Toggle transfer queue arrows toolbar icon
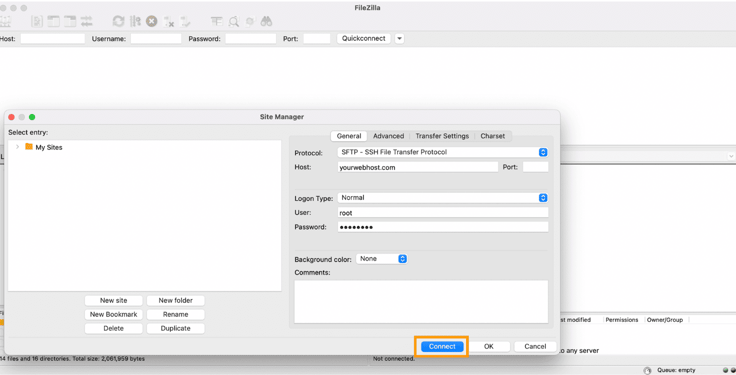 tap(86, 21)
